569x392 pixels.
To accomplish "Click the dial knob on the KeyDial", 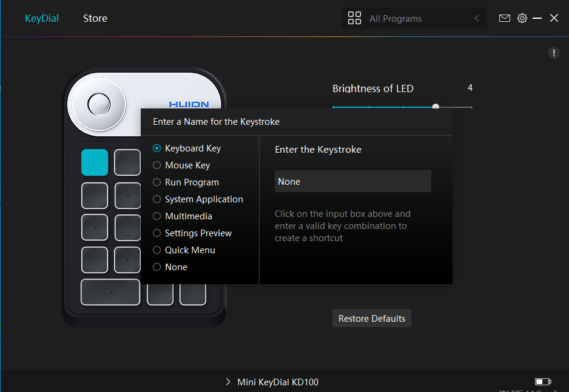I will pos(99,104).
